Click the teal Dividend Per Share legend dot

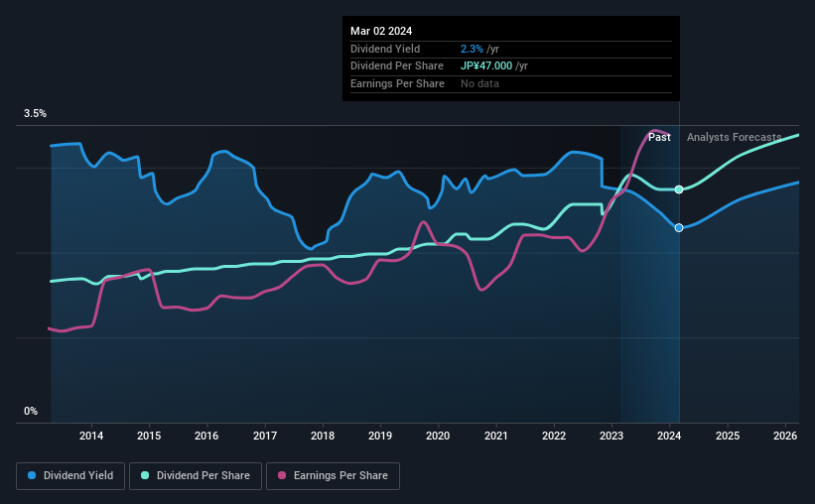tap(145, 475)
